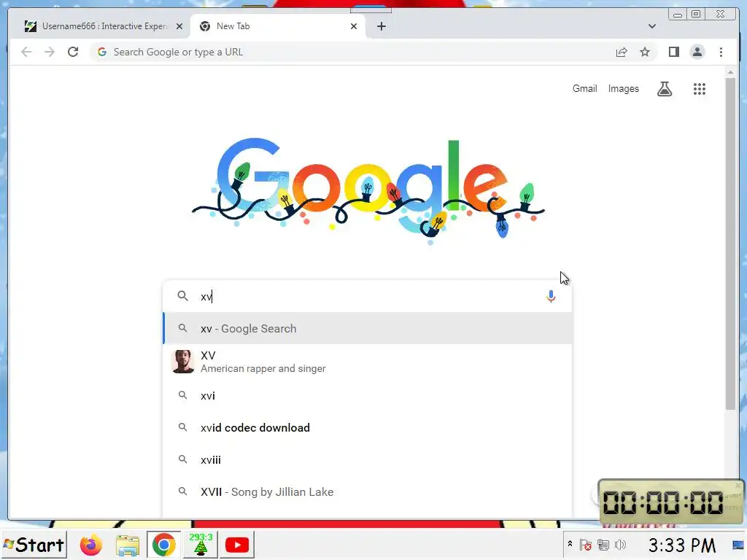Open the Search Labs flask icon
Viewport: 747px width, 560px height.
(x=665, y=88)
